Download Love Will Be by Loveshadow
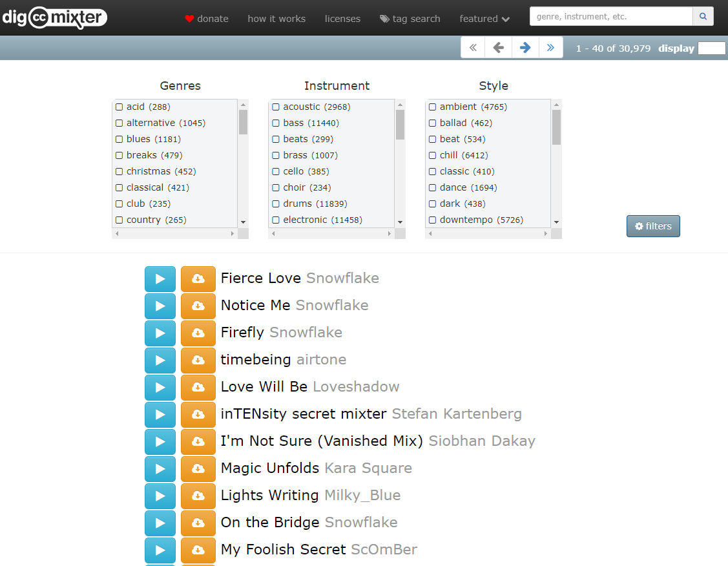Screen dimensions: 728x566 pyautogui.click(x=198, y=387)
